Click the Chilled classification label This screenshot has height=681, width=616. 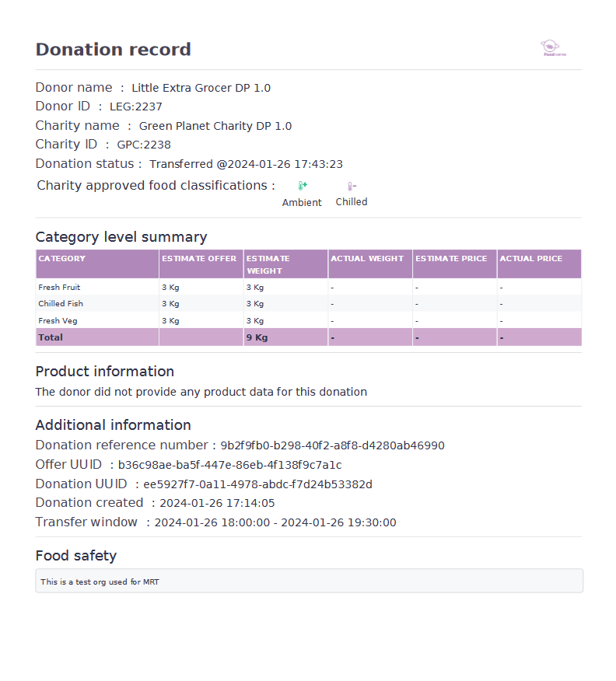tap(352, 201)
